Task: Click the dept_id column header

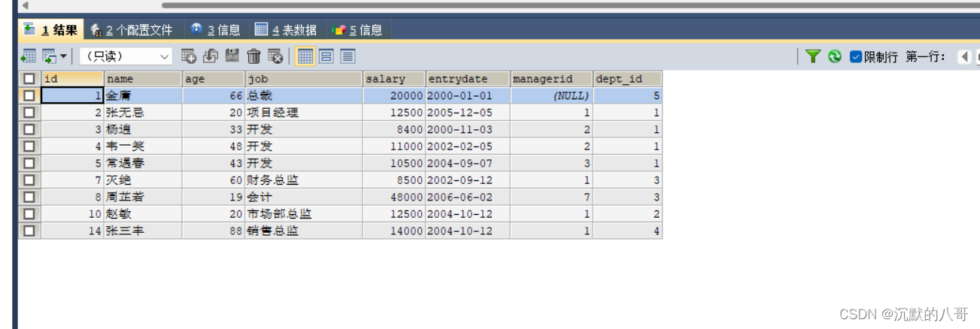Action: [x=627, y=78]
